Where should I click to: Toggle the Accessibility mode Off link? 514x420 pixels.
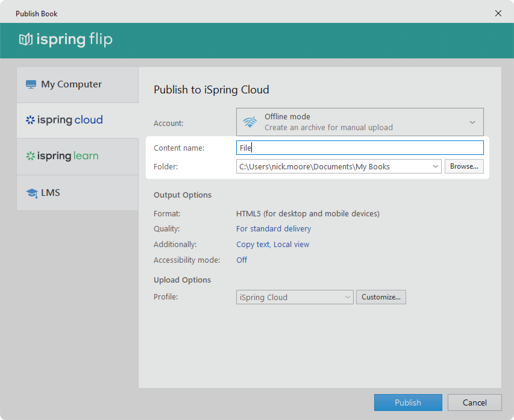[242, 260]
